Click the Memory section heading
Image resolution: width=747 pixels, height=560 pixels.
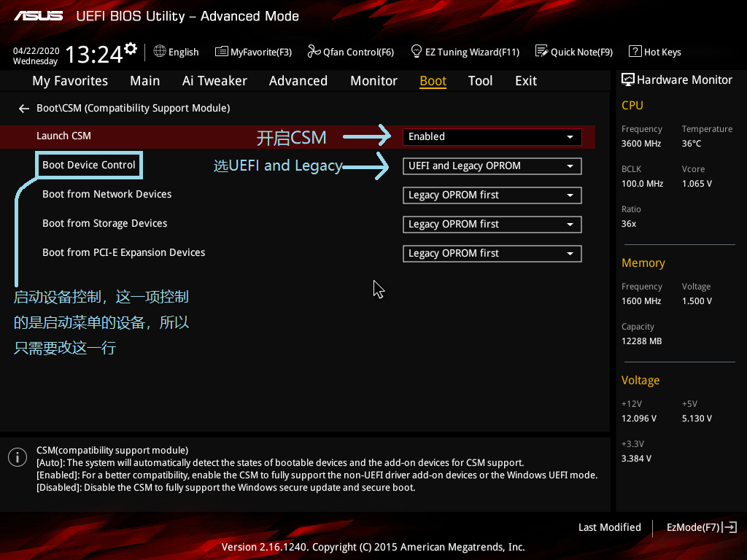click(643, 262)
